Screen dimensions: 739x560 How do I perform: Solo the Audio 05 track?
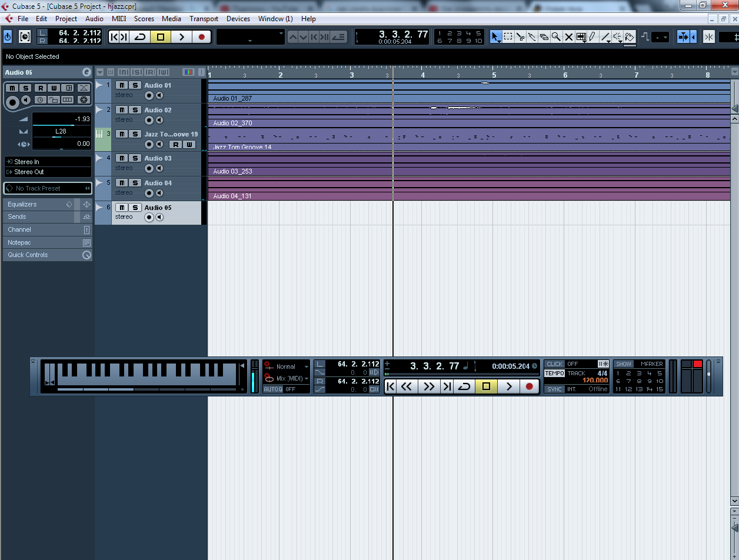pos(135,208)
